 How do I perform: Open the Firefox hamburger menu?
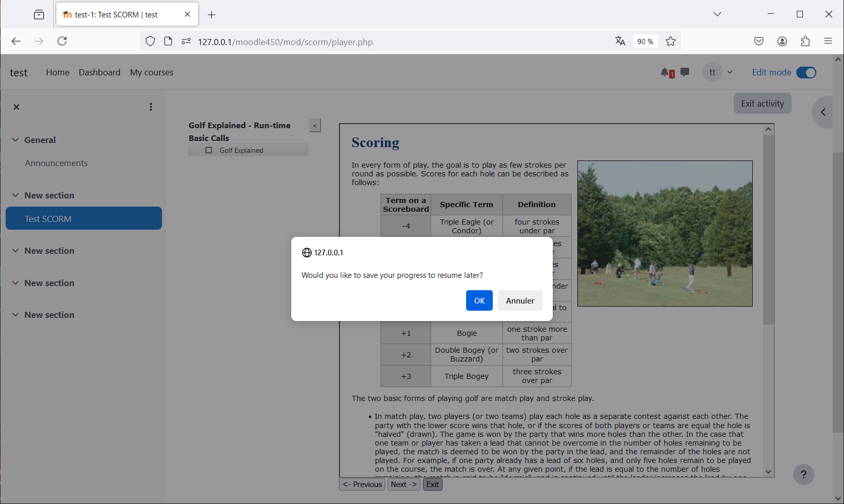[x=828, y=42]
